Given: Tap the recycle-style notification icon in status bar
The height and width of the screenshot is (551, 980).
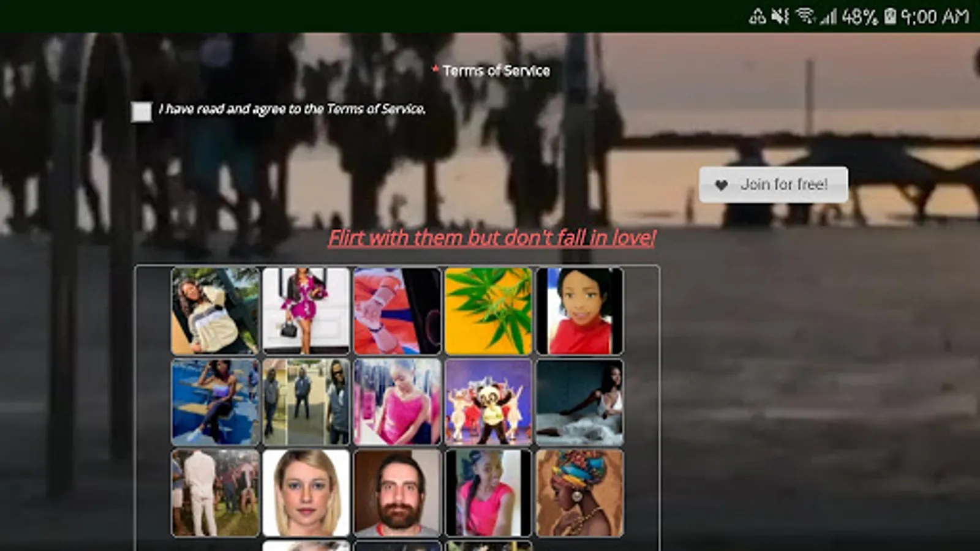Looking at the screenshot, I should tap(757, 16).
